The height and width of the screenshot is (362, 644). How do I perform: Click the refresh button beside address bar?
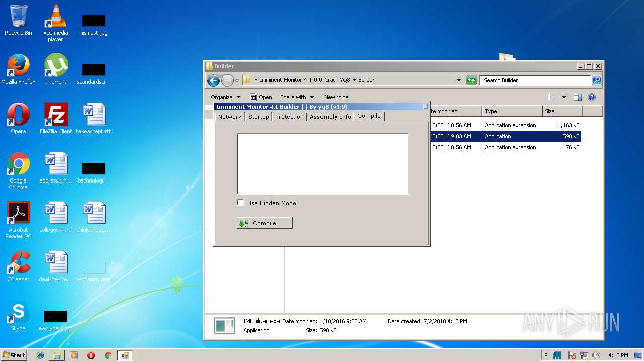click(471, 80)
